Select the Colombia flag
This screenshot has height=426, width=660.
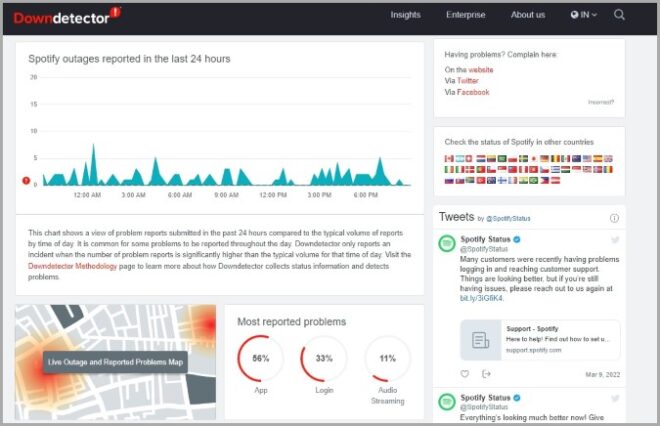click(492, 159)
